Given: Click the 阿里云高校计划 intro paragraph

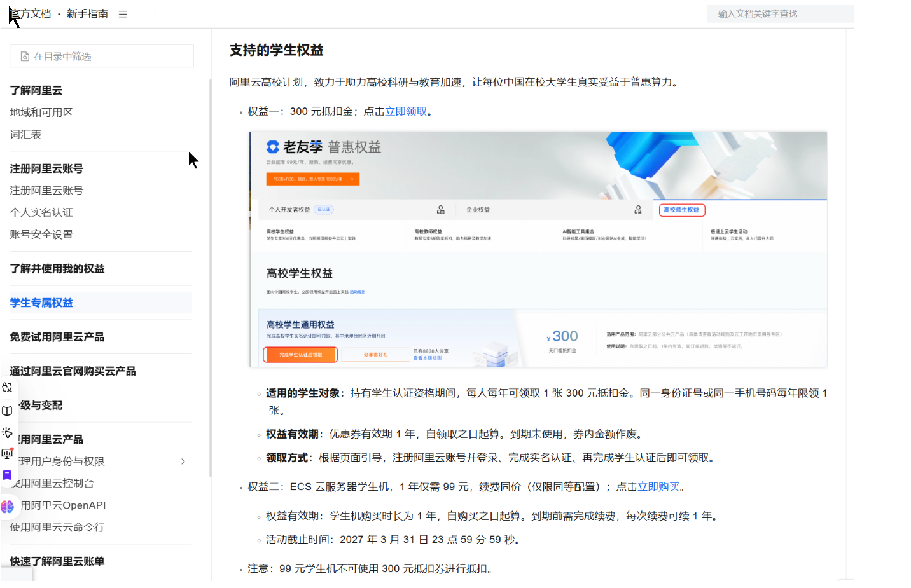Looking at the screenshot, I should (456, 82).
